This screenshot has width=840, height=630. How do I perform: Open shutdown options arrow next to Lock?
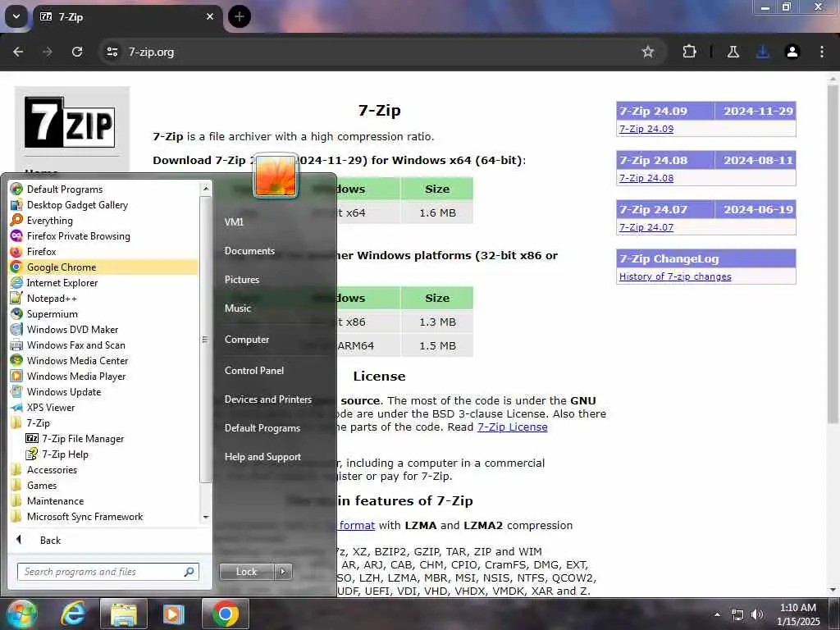[283, 572]
